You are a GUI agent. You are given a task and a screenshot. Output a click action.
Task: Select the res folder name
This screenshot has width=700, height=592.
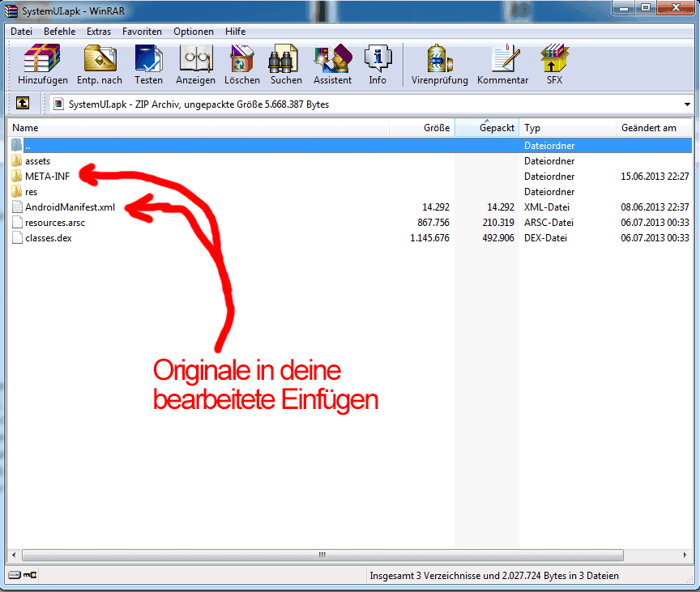click(x=32, y=192)
